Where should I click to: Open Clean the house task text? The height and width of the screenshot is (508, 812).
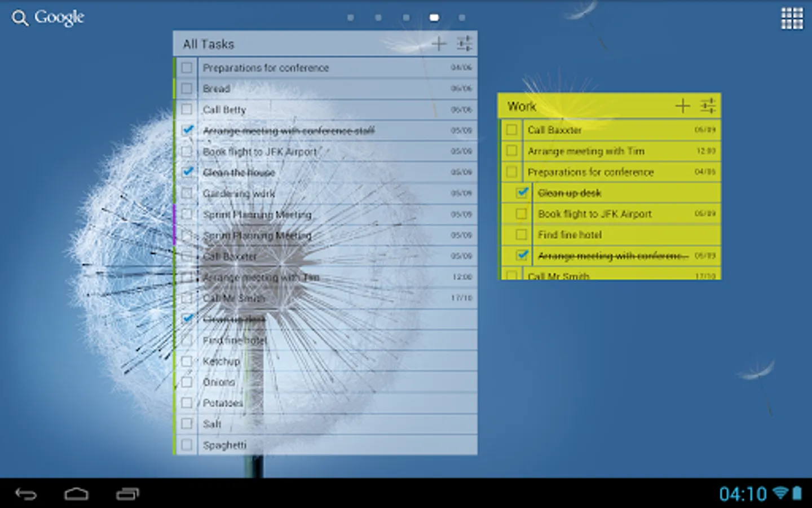click(239, 172)
